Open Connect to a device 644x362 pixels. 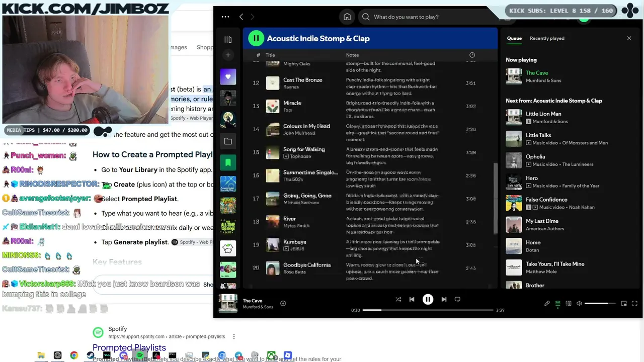pyautogui.click(x=569, y=303)
